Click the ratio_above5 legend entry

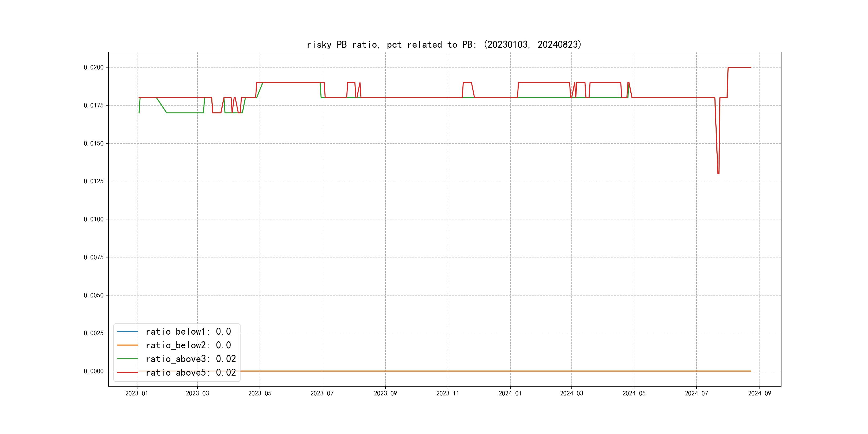click(190, 372)
